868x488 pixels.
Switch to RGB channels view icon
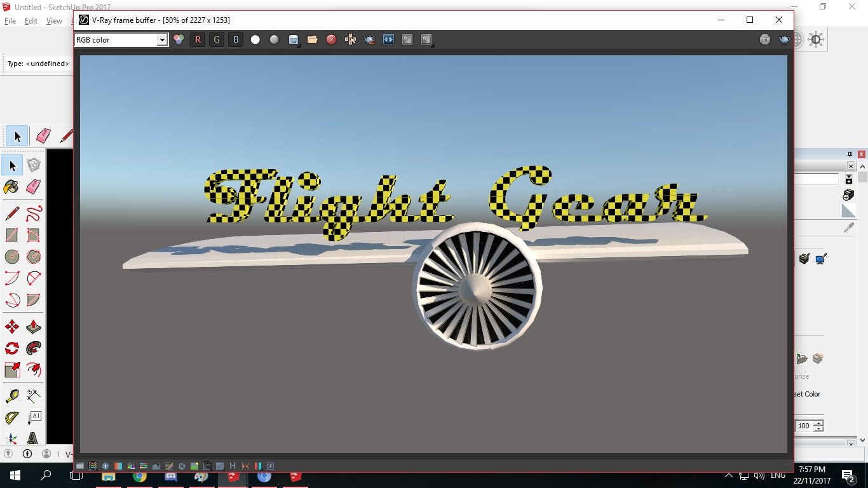click(179, 39)
